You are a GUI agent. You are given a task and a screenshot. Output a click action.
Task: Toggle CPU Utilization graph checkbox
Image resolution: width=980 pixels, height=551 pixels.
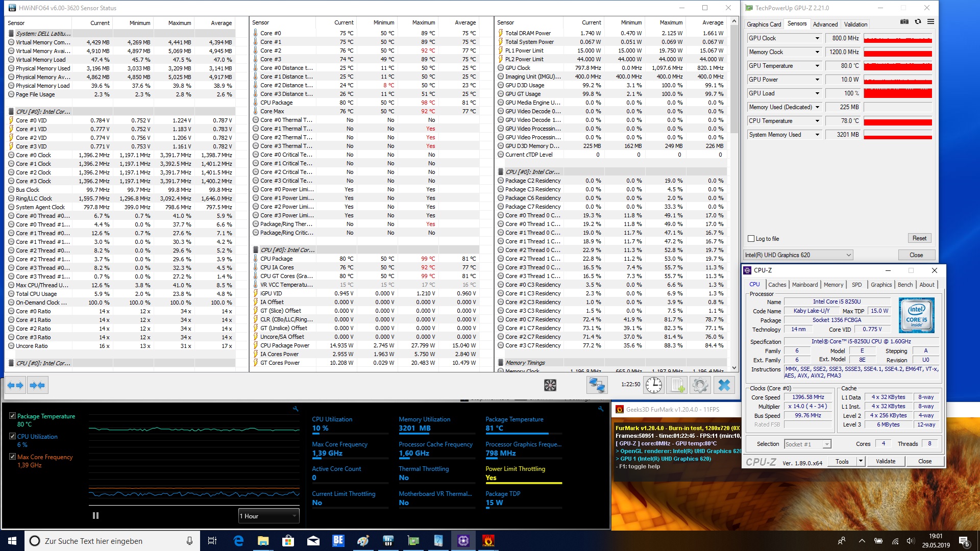12,436
